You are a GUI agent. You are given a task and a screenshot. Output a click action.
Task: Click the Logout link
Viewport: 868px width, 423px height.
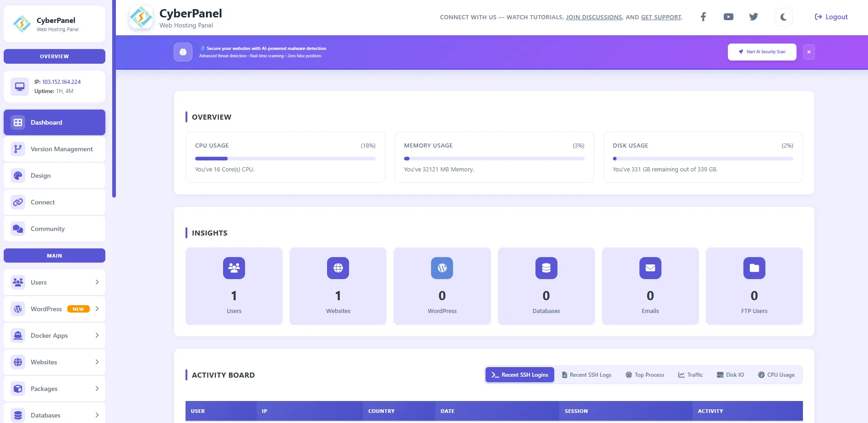tap(831, 17)
